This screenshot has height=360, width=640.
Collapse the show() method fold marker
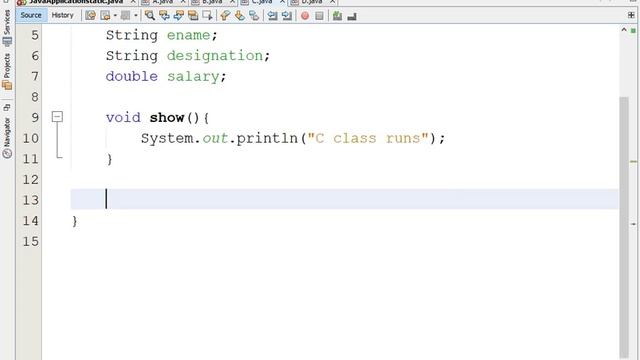pos(57,117)
